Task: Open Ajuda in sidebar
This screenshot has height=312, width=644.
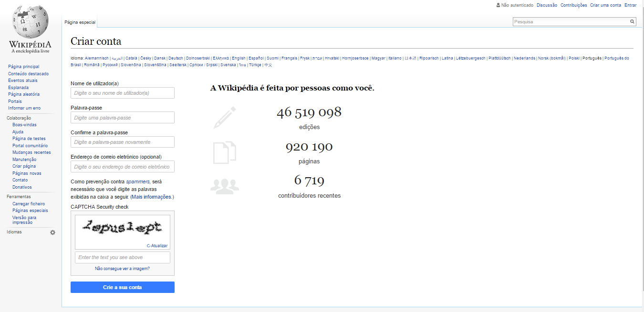Action: coord(18,132)
